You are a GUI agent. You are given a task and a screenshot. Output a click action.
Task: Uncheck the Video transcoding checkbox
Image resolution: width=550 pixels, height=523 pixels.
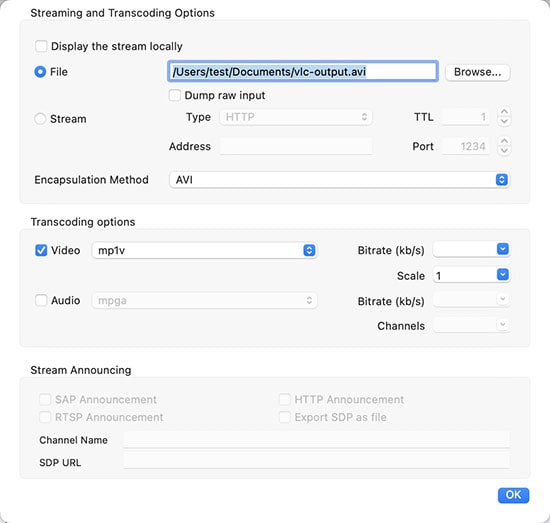(x=41, y=250)
